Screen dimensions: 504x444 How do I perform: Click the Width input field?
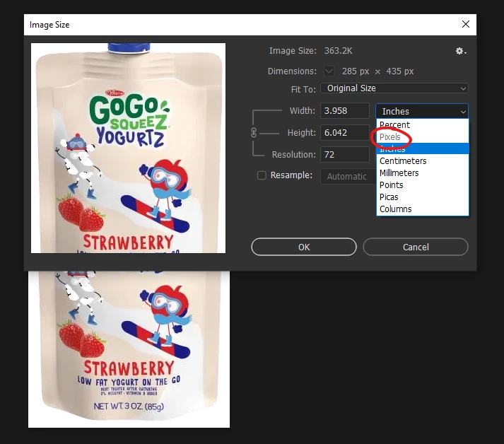(x=345, y=111)
